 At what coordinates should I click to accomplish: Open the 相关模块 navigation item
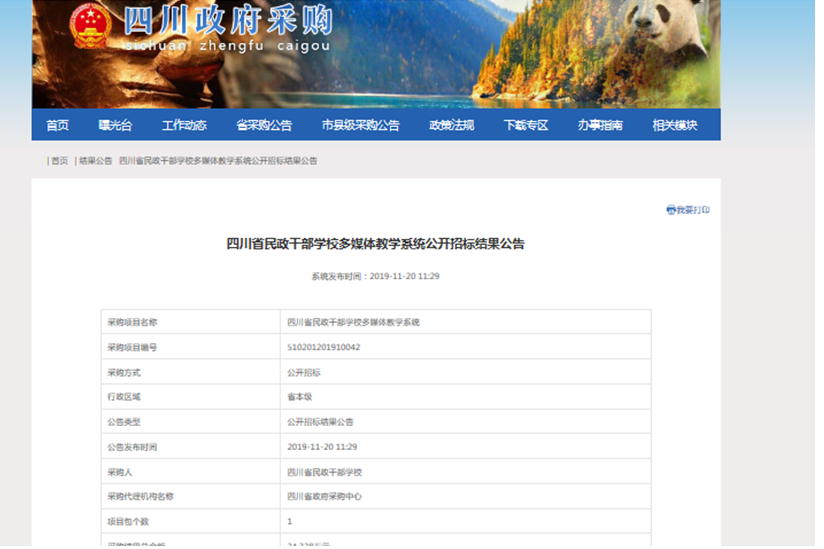[674, 125]
